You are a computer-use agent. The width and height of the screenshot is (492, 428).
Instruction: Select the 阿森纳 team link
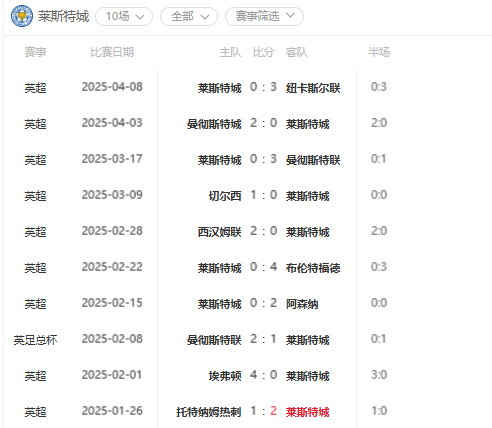[x=302, y=304]
